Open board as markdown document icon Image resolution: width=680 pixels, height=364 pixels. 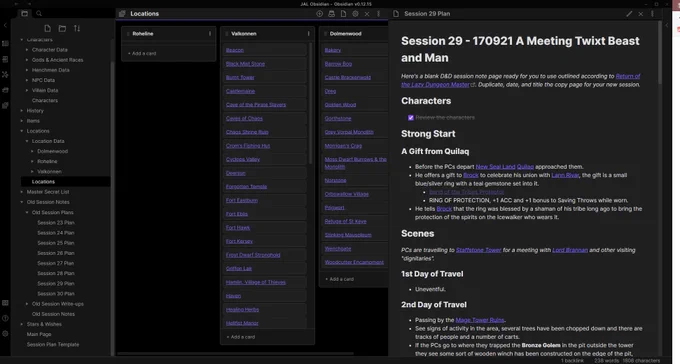coord(343,14)
